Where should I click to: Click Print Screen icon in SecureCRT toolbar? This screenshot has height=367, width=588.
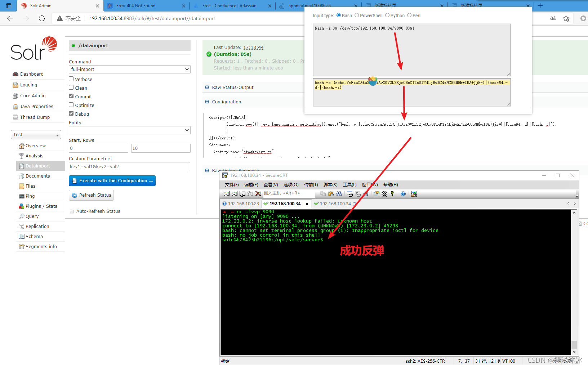[350, 194]
